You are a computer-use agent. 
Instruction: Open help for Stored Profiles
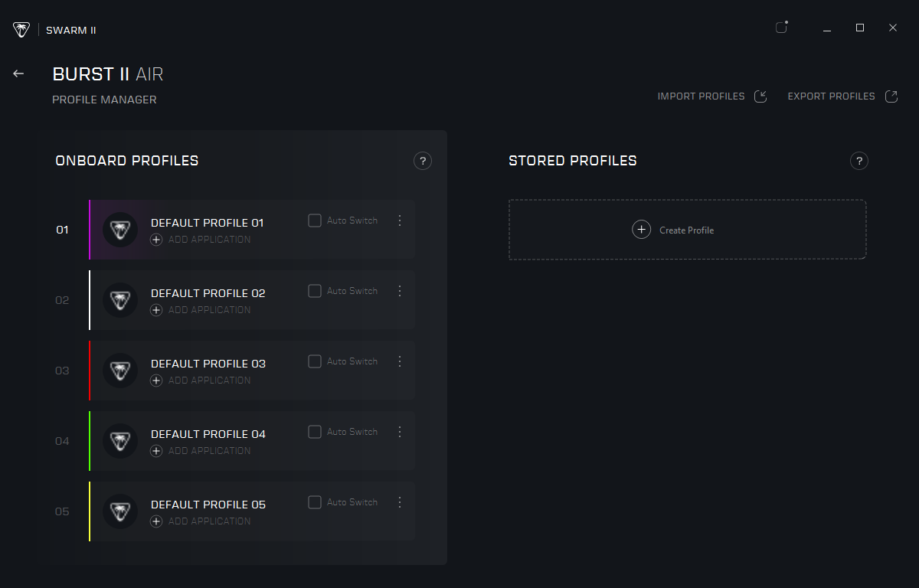[x=859, y=161]
